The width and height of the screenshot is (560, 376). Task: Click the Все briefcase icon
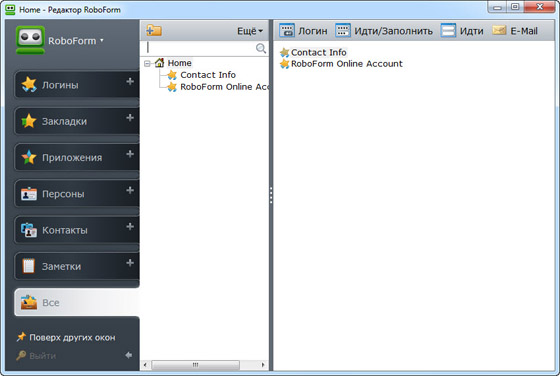point(29,302)
